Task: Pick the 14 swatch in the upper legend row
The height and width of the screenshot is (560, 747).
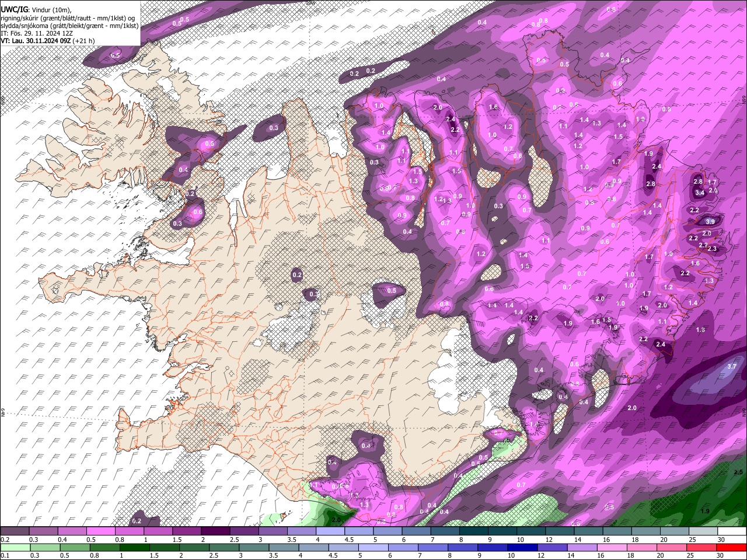Action: pos(589,531)
